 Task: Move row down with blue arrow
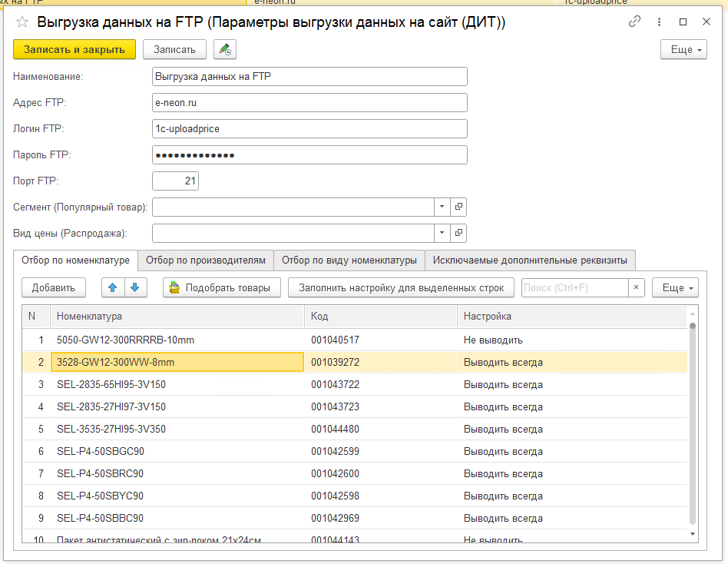click(134, 288)
